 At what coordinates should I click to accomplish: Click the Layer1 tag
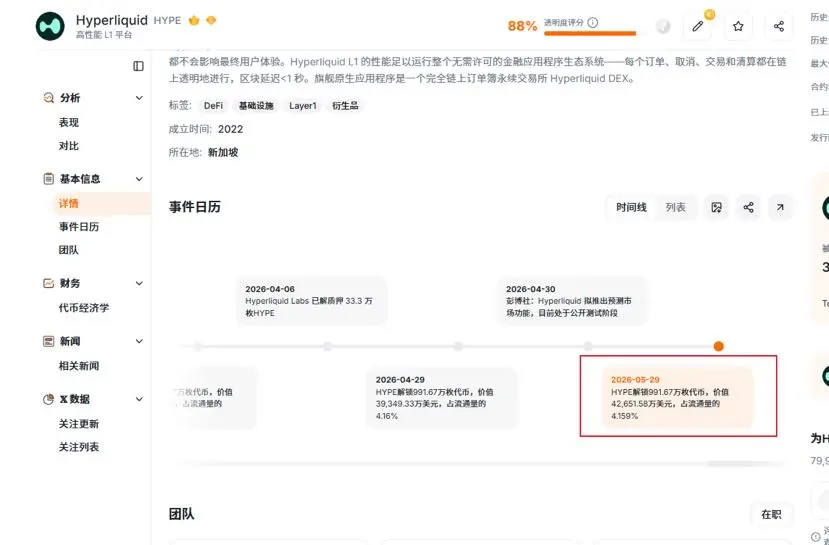point(303,106)
